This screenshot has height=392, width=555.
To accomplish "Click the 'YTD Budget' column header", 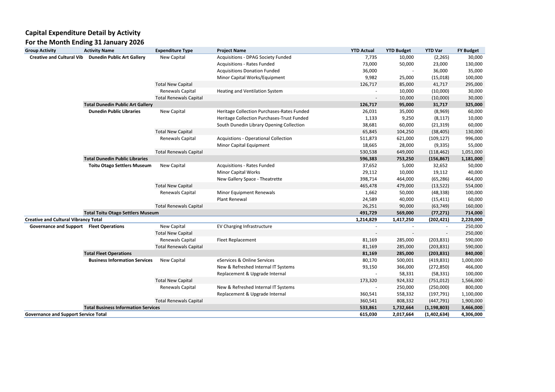I will point(398,51).
